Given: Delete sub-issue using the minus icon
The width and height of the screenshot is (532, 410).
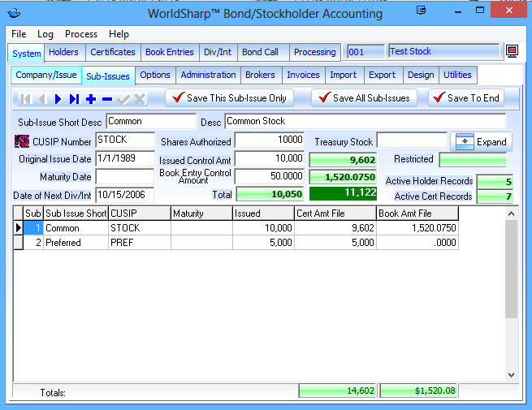Looking at the screenshot, I should 106,99.
